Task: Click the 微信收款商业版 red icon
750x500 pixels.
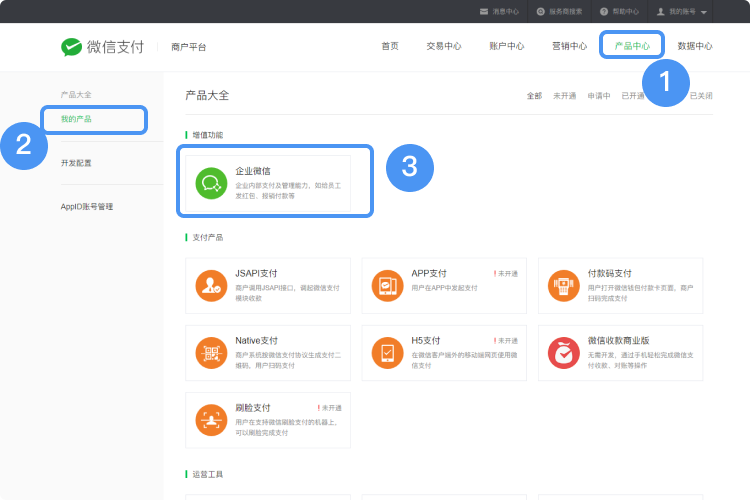Action: coord(563,353)
